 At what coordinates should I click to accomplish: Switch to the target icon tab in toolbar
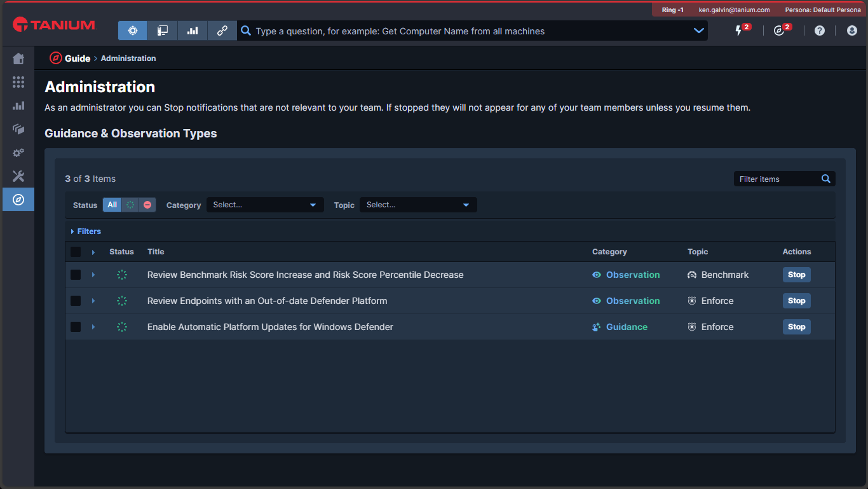pos(133,31)
